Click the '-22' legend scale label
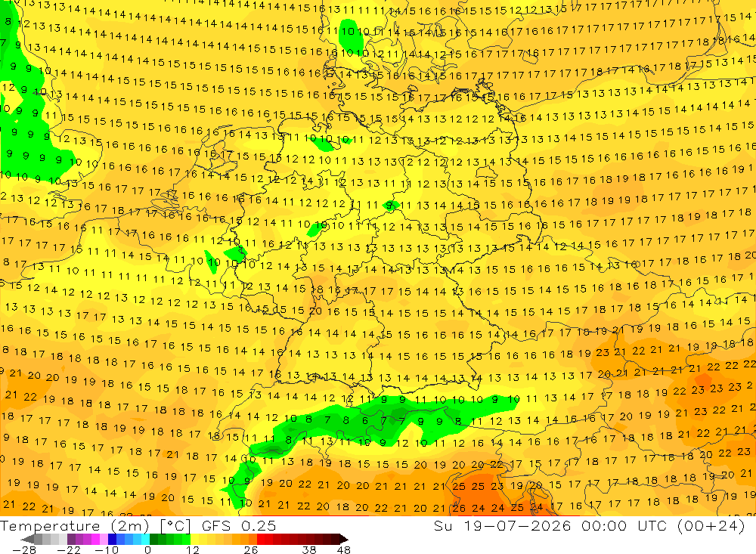This screenshot has width=756, height=554. point(69,550)
